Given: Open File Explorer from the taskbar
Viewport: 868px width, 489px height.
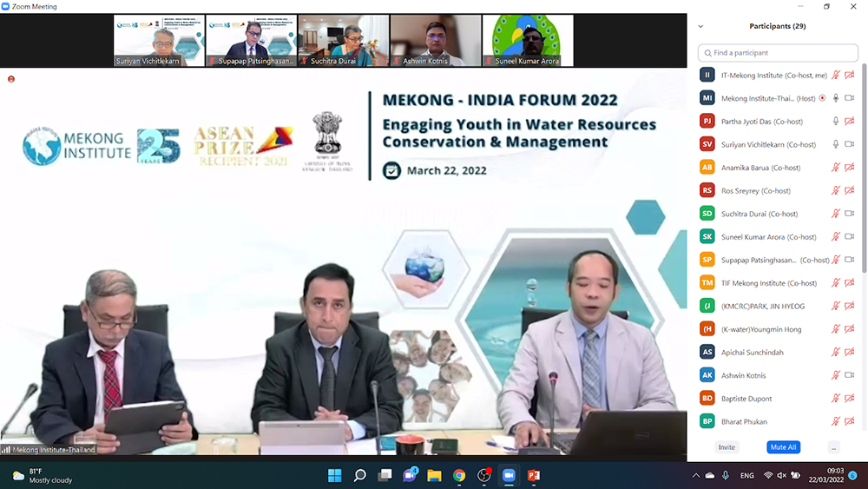Looking at the screenshot, I should (x=434, y=475).
